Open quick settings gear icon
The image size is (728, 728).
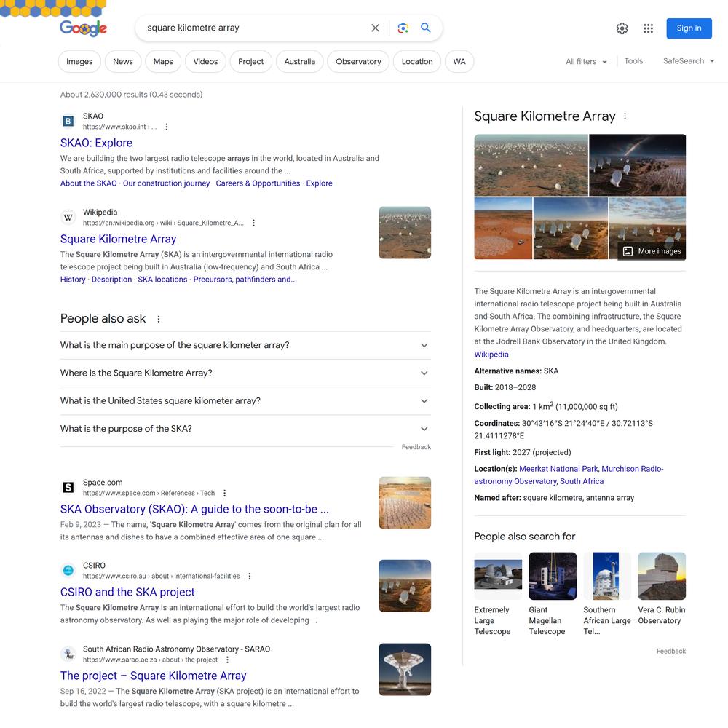click(x=622, y=28)
